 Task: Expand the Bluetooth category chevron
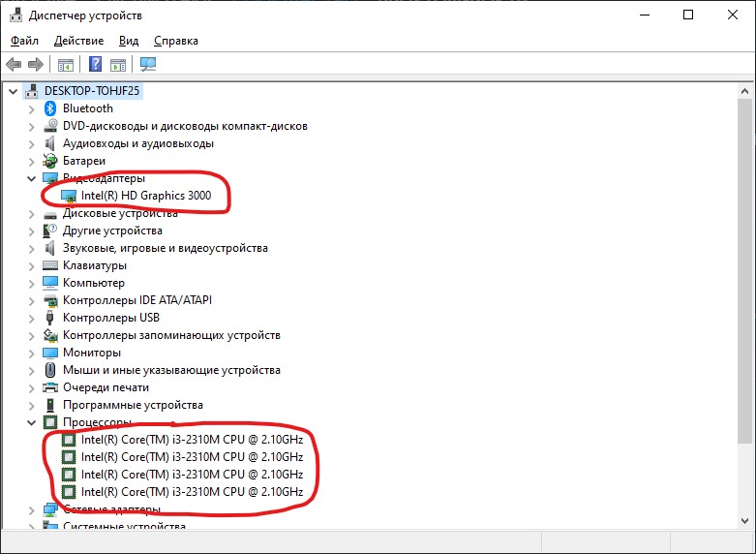tap(31, 109)
